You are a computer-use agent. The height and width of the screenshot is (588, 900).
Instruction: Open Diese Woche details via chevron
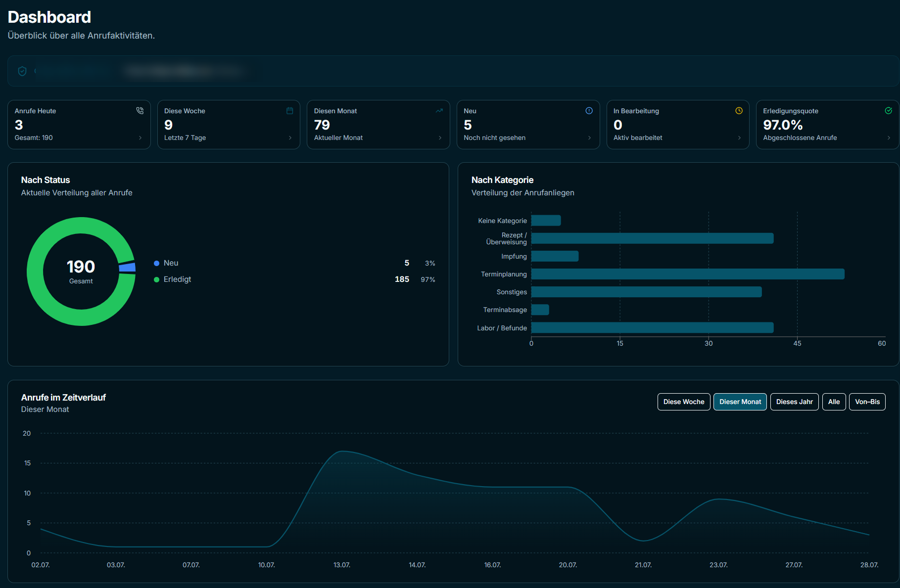290,138
